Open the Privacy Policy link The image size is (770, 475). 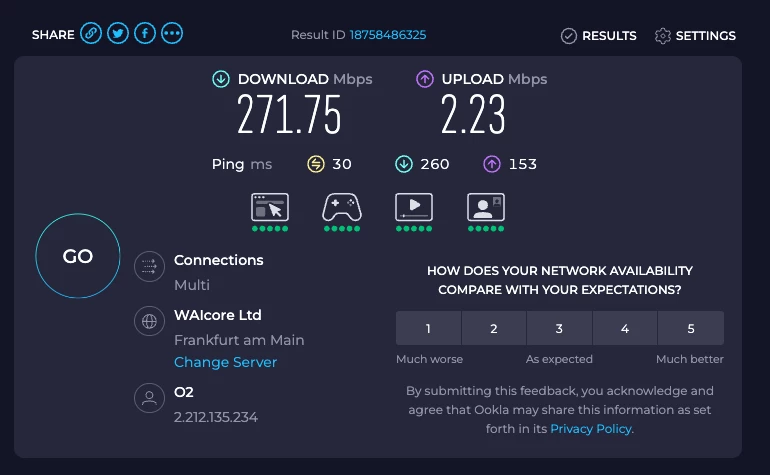[x=591, y=428]
